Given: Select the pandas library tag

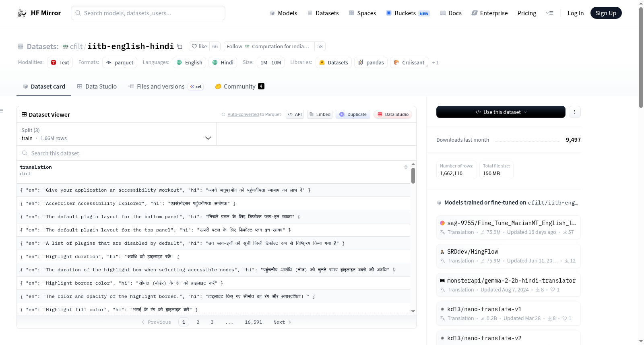Looking at the screenshot, I should pos(371,63).
